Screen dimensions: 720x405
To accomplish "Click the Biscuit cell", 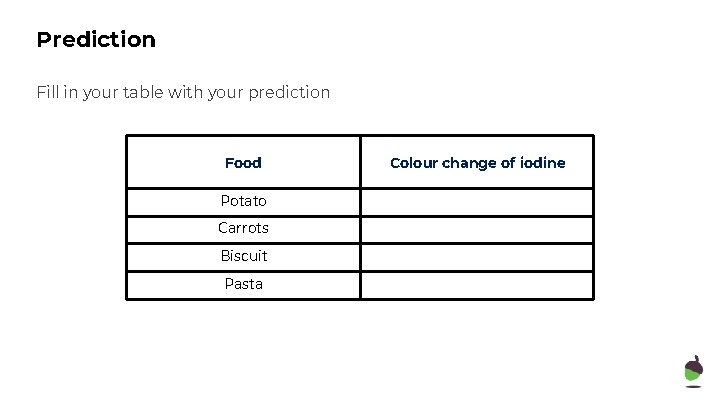I will tap(243, 256).
